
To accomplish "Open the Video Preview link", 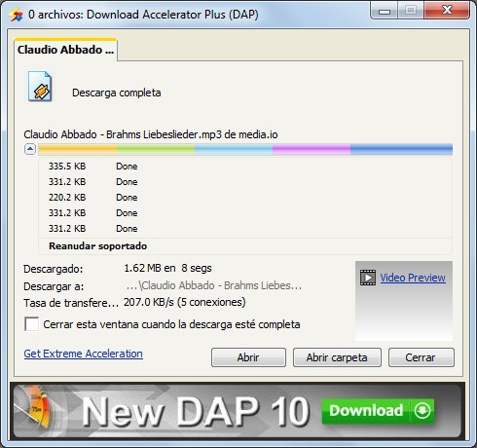I will pyautogui.click(x=413, y=278).
